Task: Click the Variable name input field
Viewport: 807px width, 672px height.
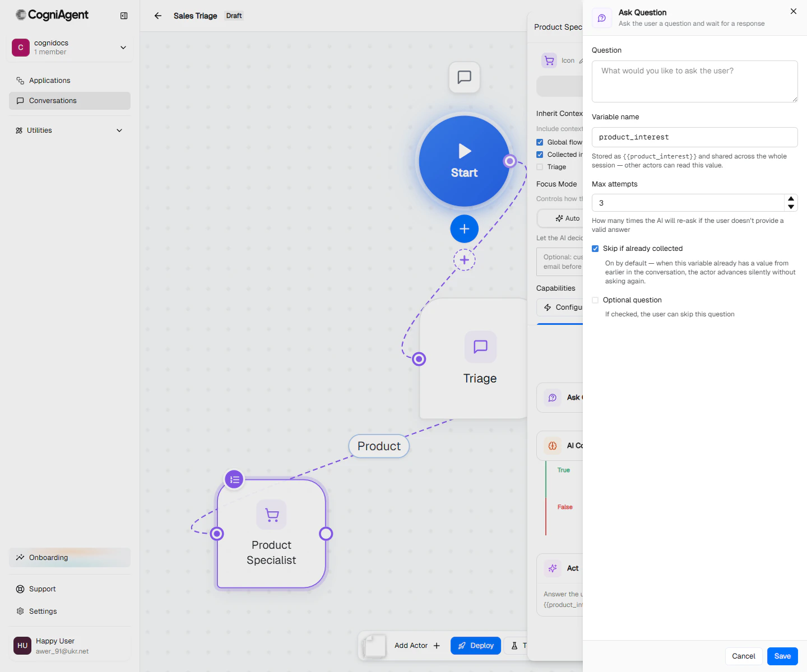Action: coord(695,137)
